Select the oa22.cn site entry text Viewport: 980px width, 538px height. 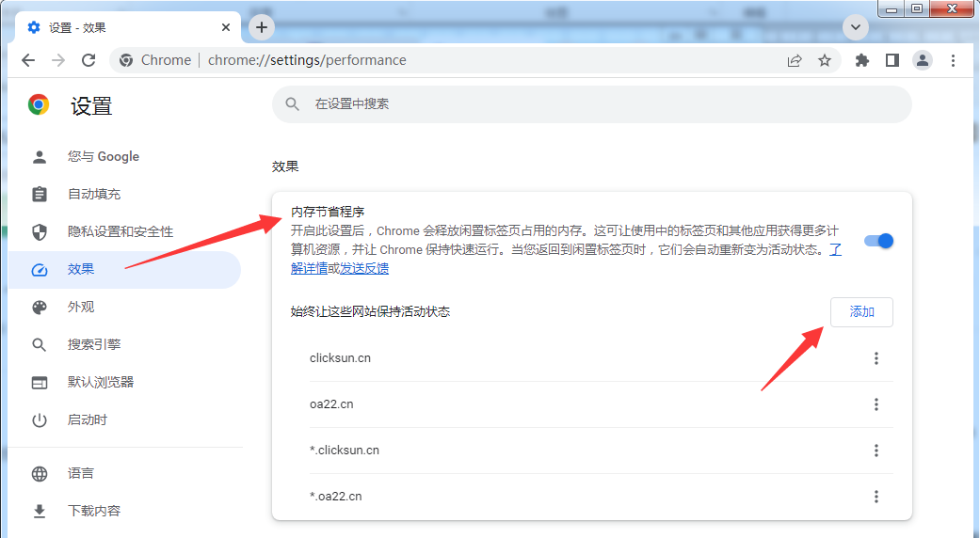click(331, 404)
